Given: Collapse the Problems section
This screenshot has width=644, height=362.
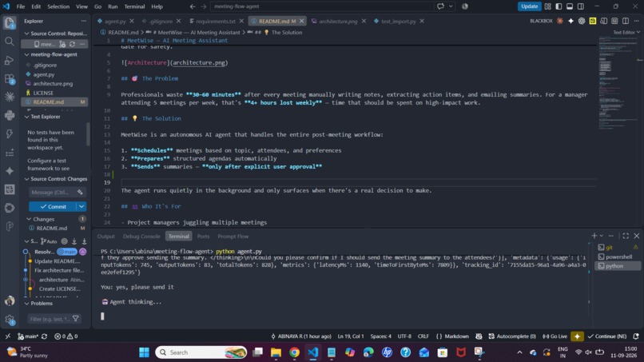Looking at the screenshot, I should [x=26, y=303].
